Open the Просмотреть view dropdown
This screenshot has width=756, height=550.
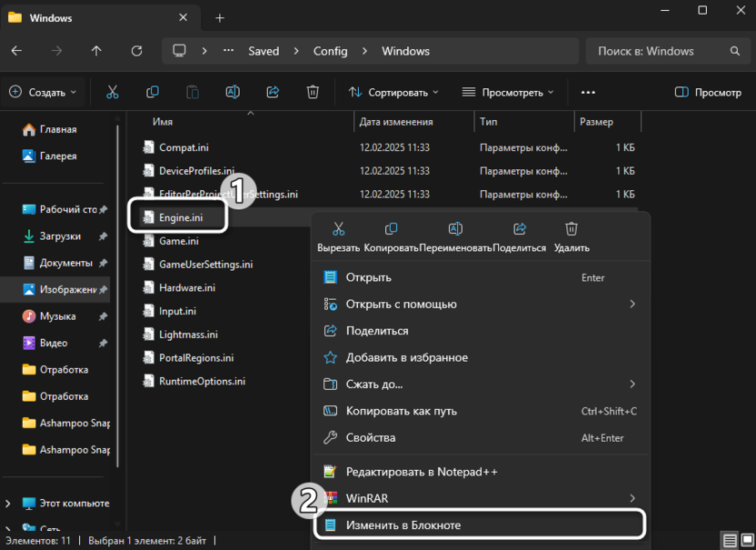509,92
